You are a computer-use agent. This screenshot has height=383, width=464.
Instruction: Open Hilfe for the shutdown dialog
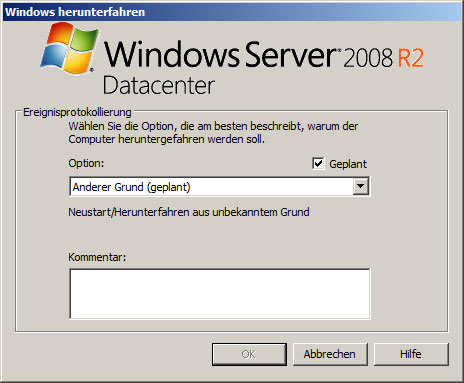point(411,354)
